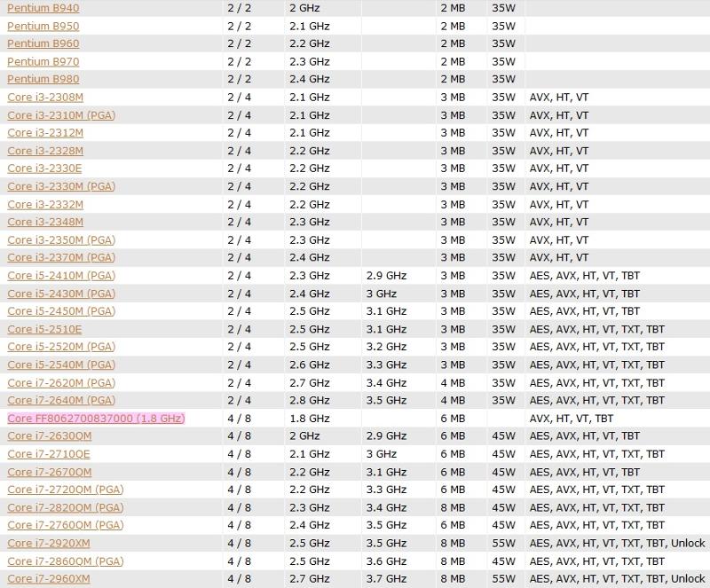
Task: Select 6 MB cache in Core FF8062700837000 row
Action: [453, 419]
